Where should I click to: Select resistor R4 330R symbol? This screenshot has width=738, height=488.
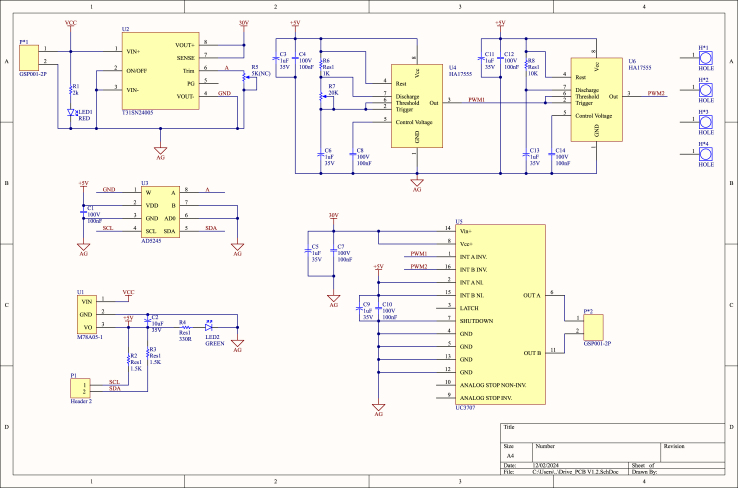[x=185, y=327]
